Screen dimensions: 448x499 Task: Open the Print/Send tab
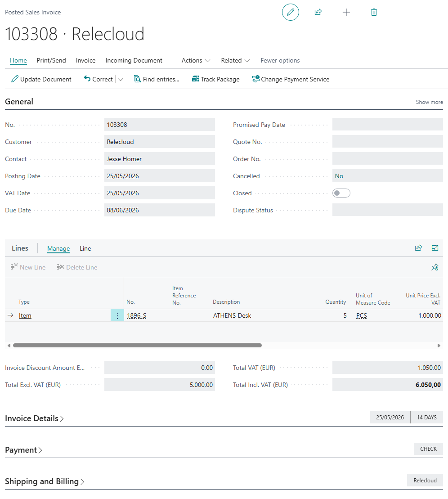[51, 60]
